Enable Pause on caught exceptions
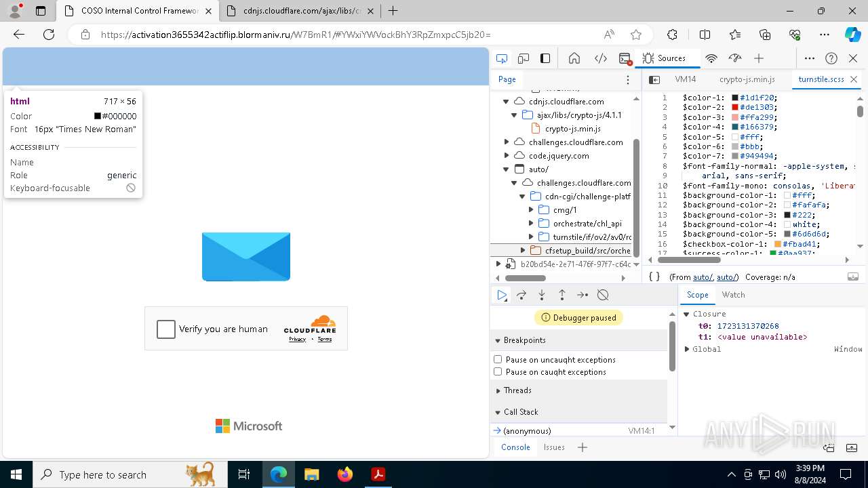 click(x=498, y=371)
